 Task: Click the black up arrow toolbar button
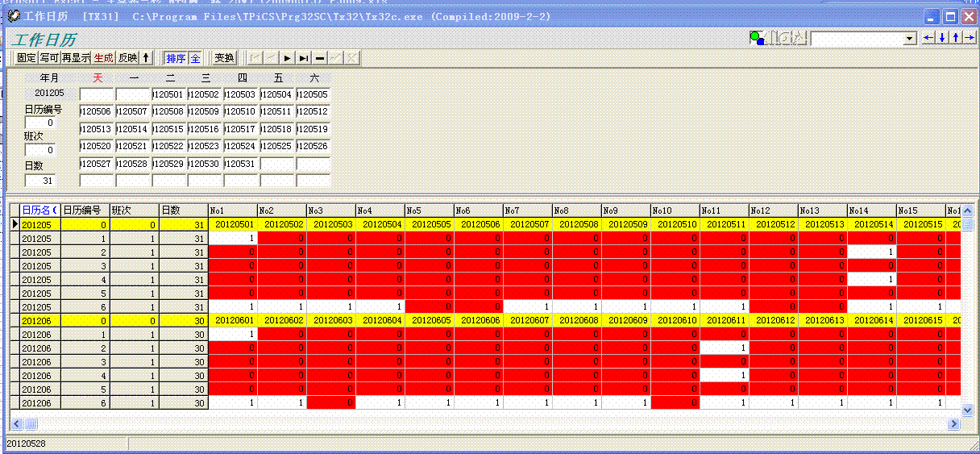(x=146, y=58)
